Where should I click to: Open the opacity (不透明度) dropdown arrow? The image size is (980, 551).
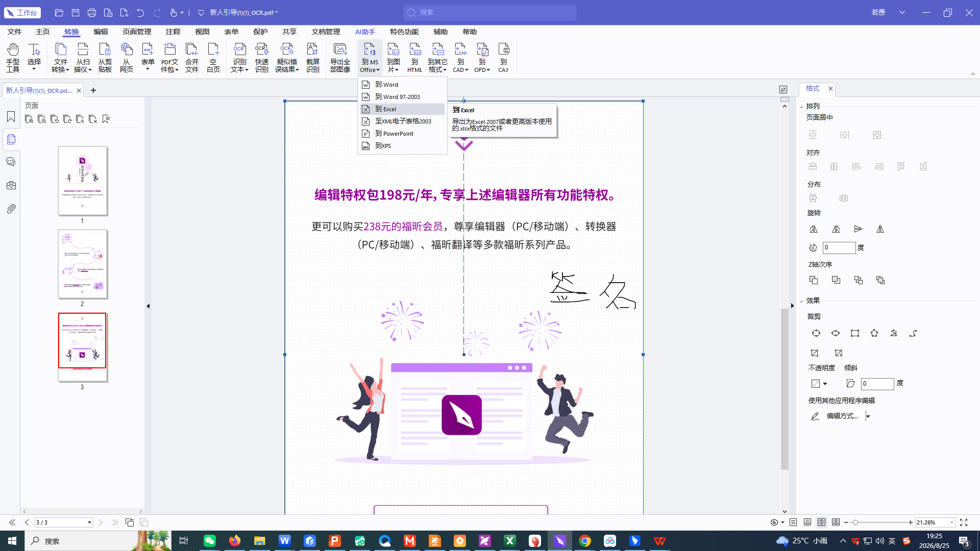825,384
